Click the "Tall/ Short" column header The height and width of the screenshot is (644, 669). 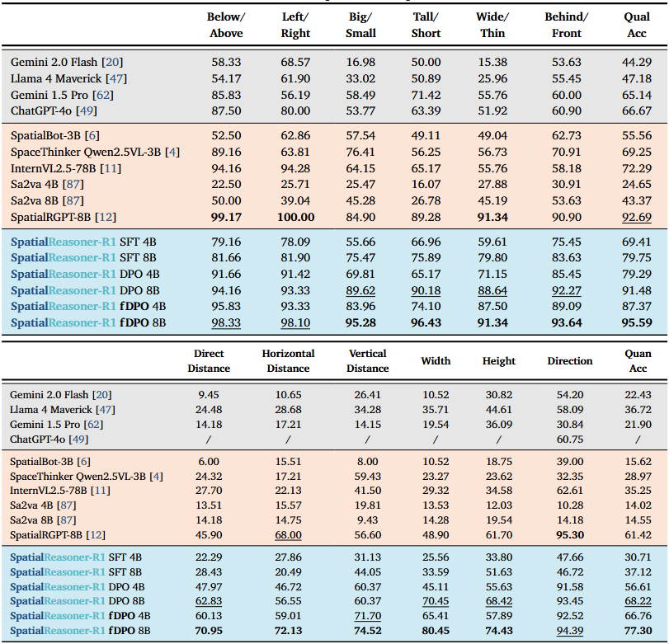[426, 25]
